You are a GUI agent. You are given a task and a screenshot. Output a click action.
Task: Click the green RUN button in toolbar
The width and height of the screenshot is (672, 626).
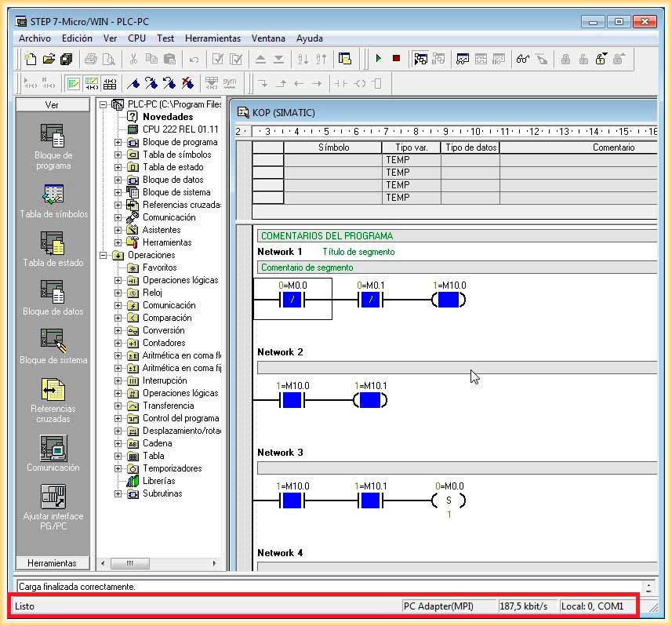379,59
